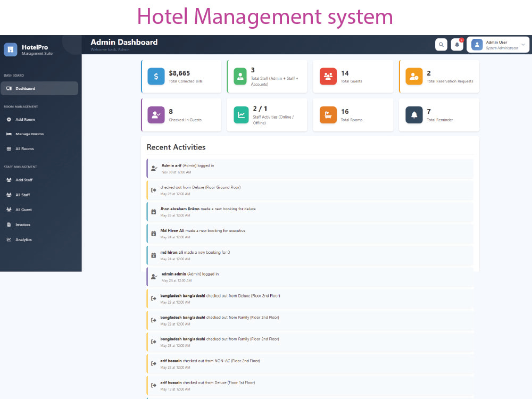The width and height of the screenshot is (532, 399).
Task: Click the All Staff people icon
Action: [x=9, y=195]
